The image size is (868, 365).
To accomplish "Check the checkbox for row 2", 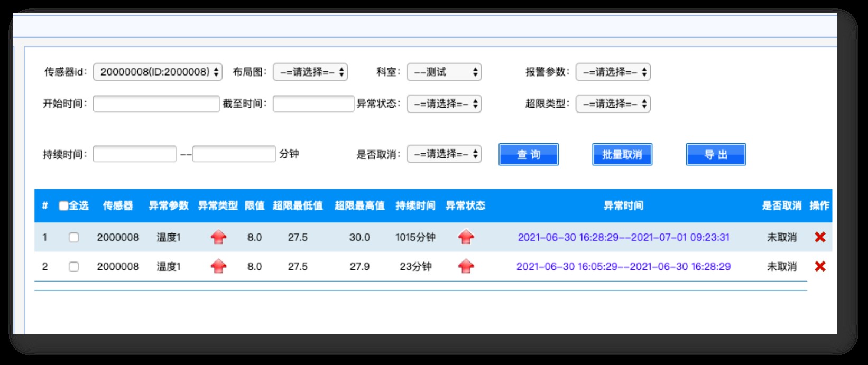I will [74, 267].
